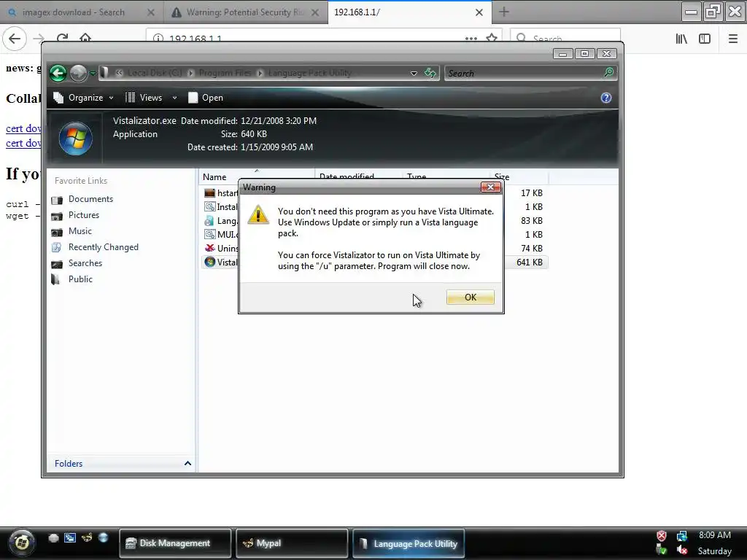Click Language Pack Utility breadcrumb segment
747x560 pixels.
point(309,73)
